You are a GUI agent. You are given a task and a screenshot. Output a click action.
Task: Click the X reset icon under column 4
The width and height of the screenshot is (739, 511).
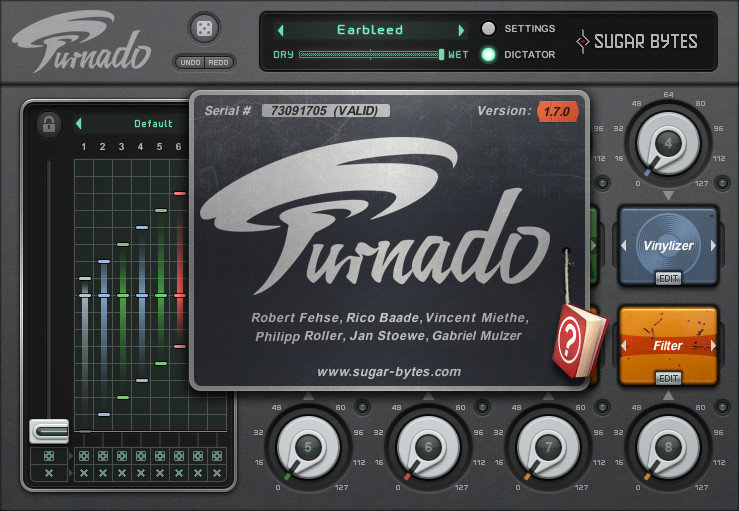point(141,473)
